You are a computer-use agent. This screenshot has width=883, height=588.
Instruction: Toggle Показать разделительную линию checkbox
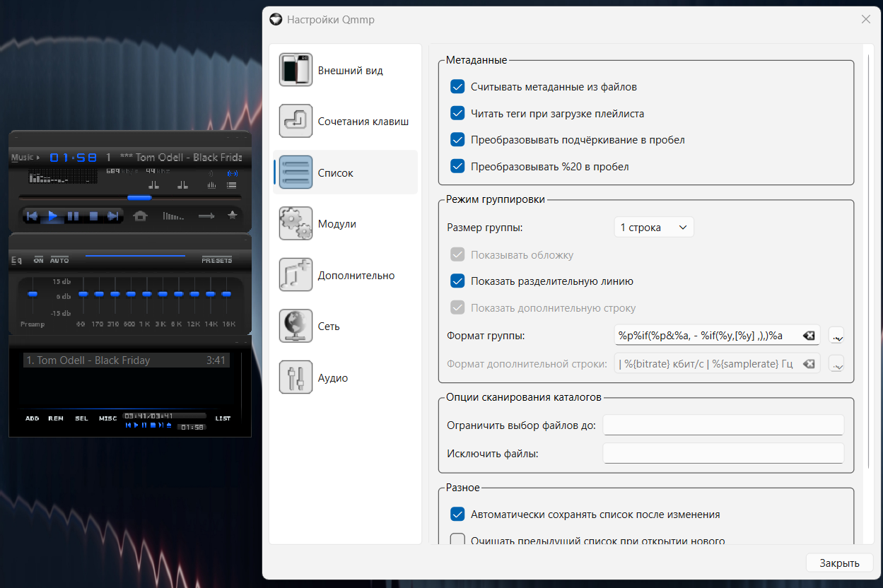[457, 281]
